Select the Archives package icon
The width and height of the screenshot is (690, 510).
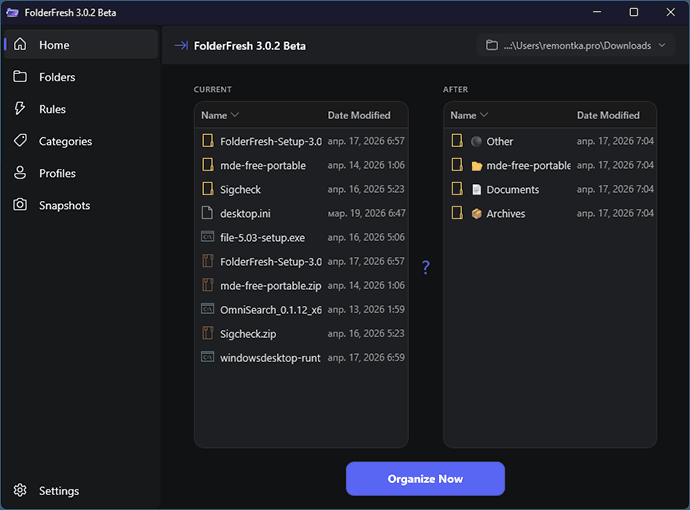point(476,213)
